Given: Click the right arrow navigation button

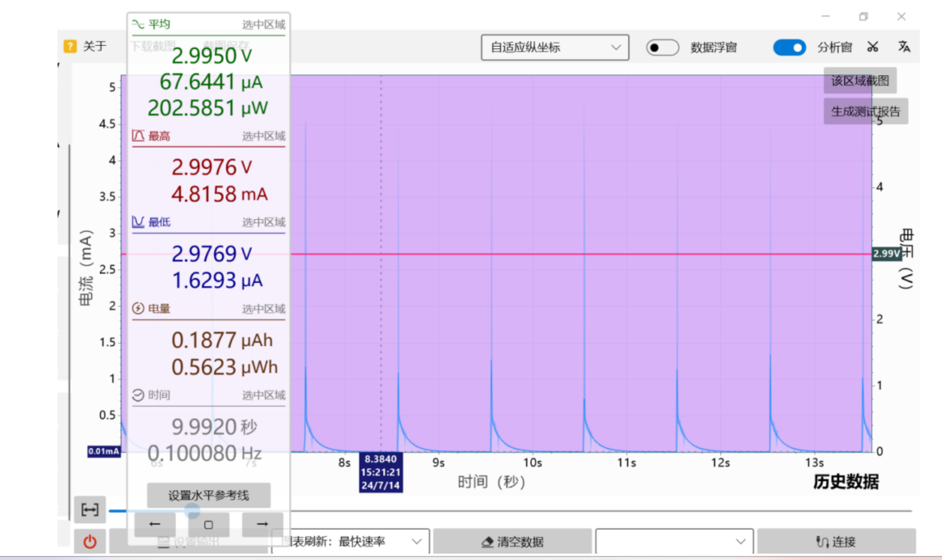Looking at the screenshot, I should tap(262, 524).
